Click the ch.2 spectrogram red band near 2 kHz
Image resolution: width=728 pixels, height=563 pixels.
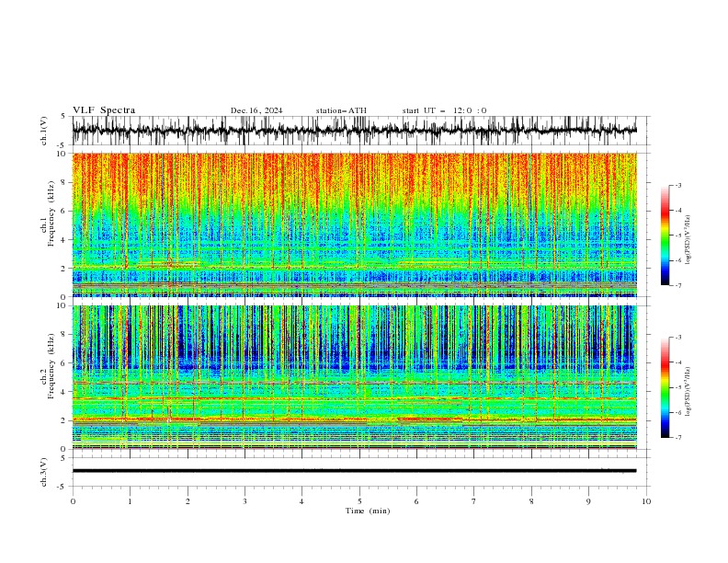coord(355,419)
